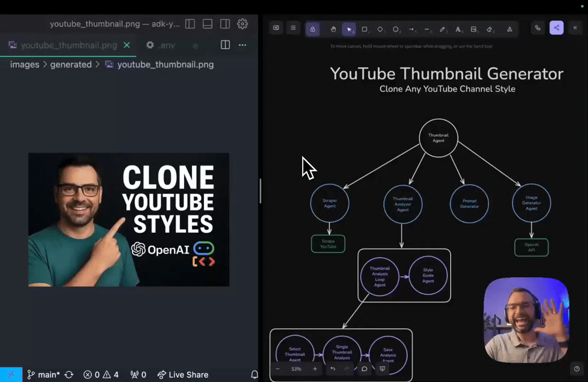Start a Live Share session from the status bar
The image size is (588, 382).
click(x=183, y=375)
